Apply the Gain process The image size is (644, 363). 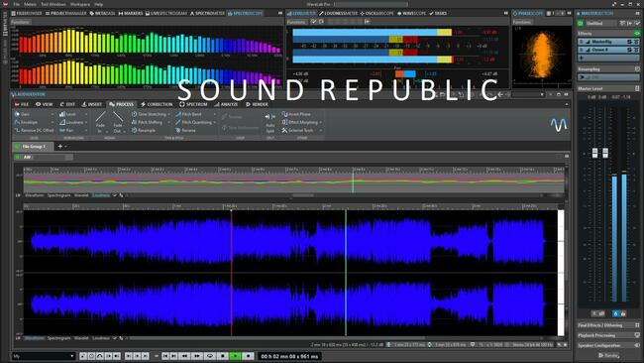point(22,114)
